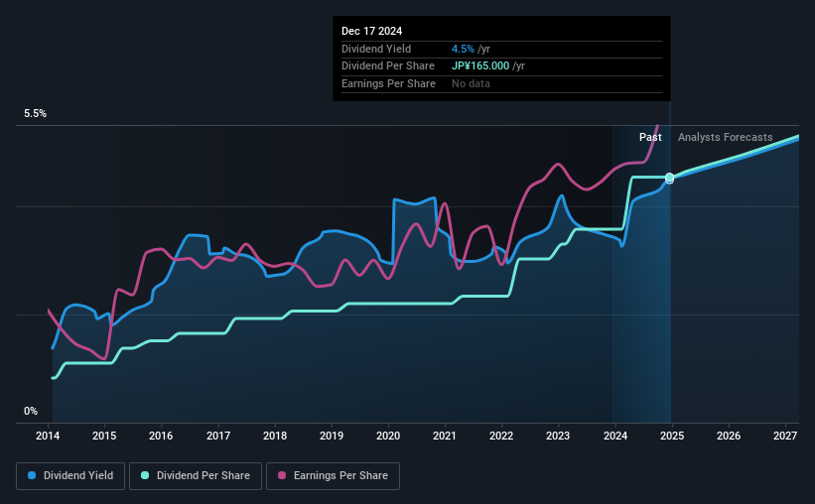This screenshot has height=504, width=815.
Task: Click the 2025 x-axis label
Action: [671, 436]
